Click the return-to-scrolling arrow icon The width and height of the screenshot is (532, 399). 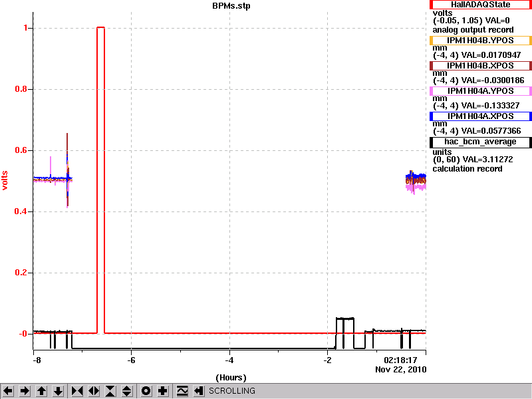[199, 391]
